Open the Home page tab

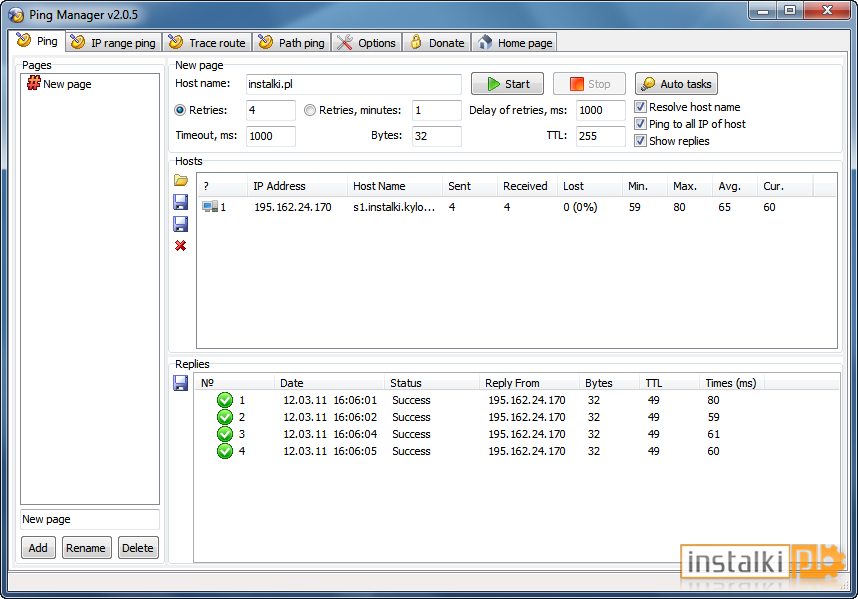point(514,43)
